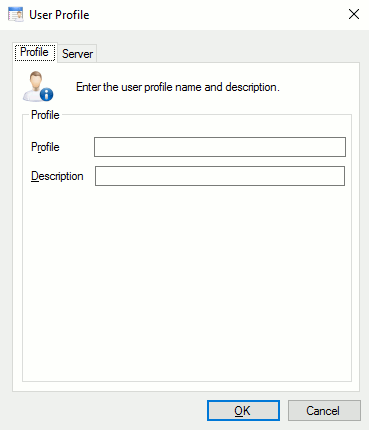Close the User Profile dialog

click(x=354, y=14)
